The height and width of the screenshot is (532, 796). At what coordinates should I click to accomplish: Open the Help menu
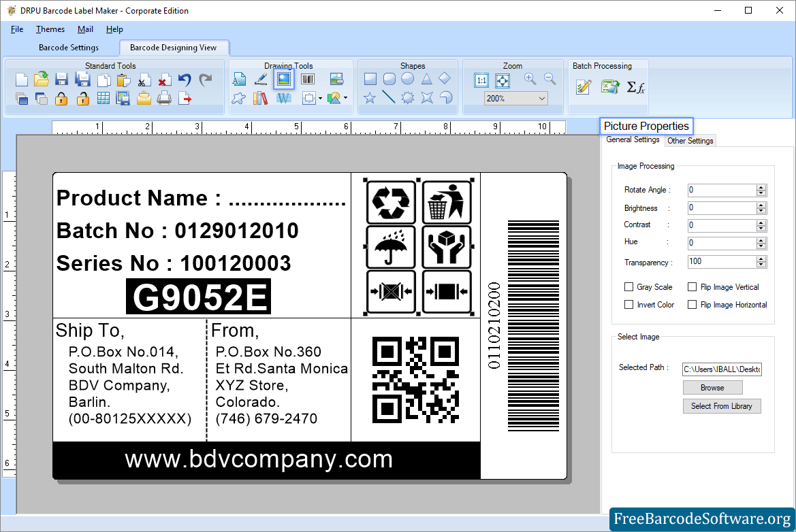[114, 29]
